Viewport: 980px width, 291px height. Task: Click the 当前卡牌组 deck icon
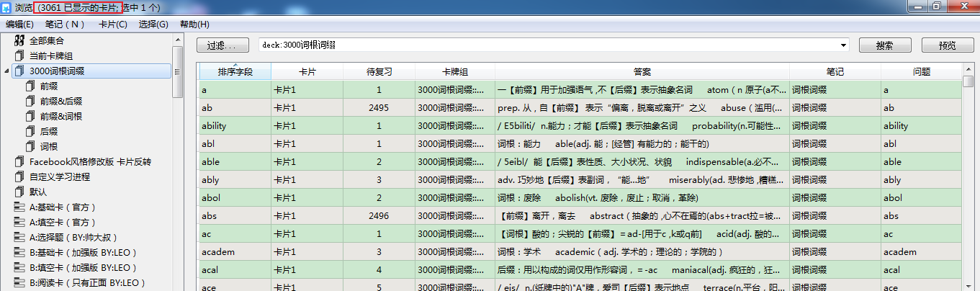coord(19,55)
